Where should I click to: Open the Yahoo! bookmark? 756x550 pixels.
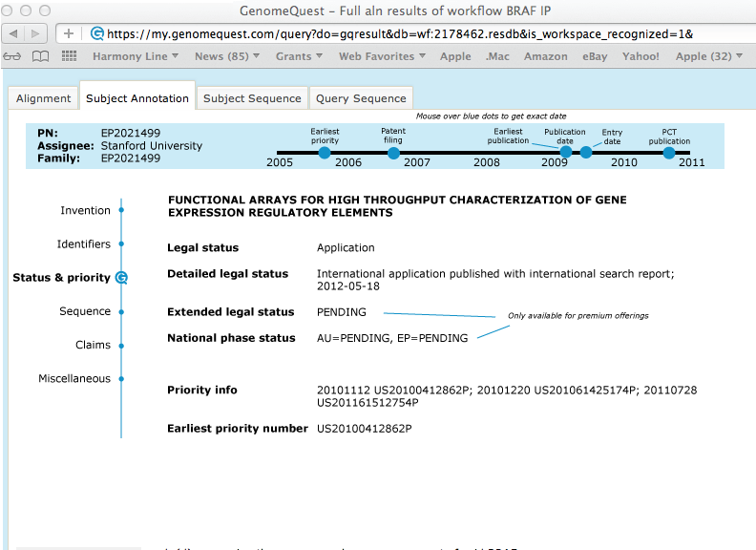640,56
